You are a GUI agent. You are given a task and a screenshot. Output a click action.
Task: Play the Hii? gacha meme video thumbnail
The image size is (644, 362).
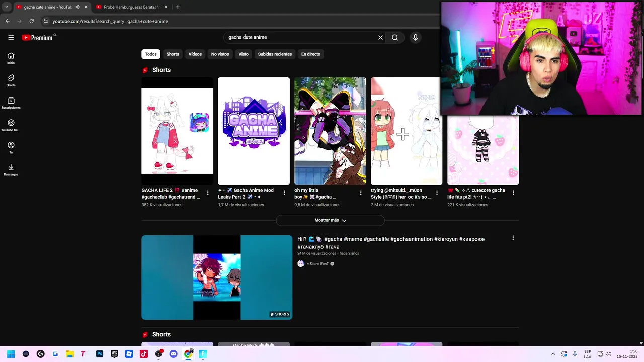tap(217, 278)
